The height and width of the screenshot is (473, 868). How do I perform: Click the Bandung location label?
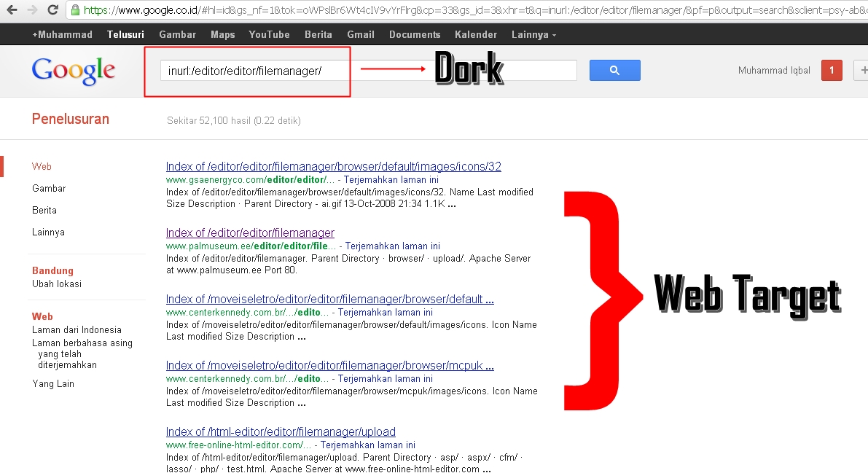(x=52, y=270)
